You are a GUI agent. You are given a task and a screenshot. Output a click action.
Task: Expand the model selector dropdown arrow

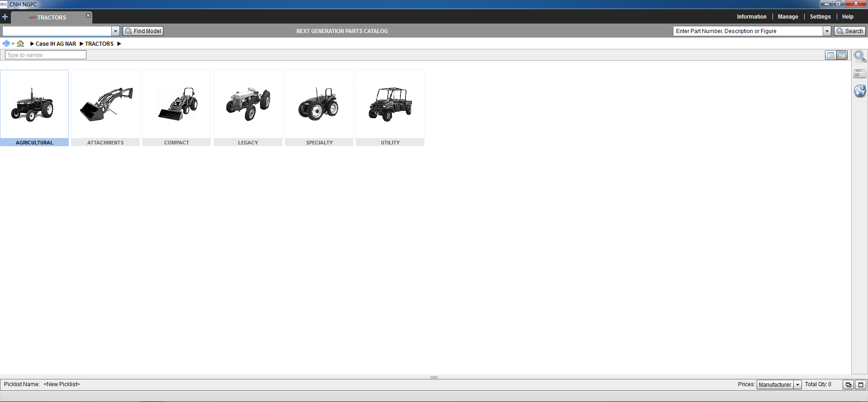[115, 31]
